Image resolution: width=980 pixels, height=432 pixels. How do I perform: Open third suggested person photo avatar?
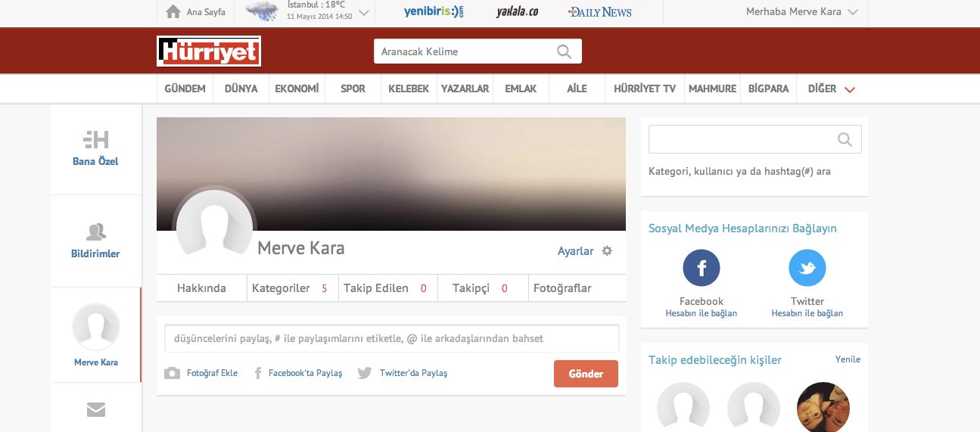pos(824,407)
